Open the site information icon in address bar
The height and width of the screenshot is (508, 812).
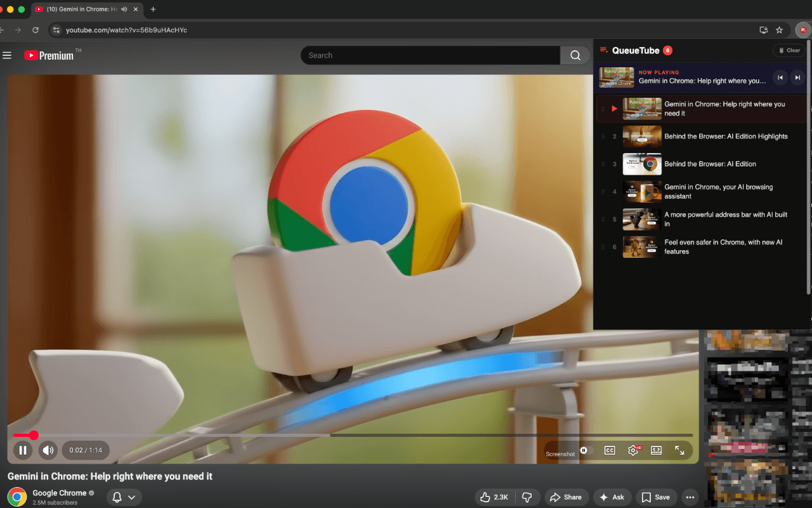pyautogui.click(x=56, y=30)
